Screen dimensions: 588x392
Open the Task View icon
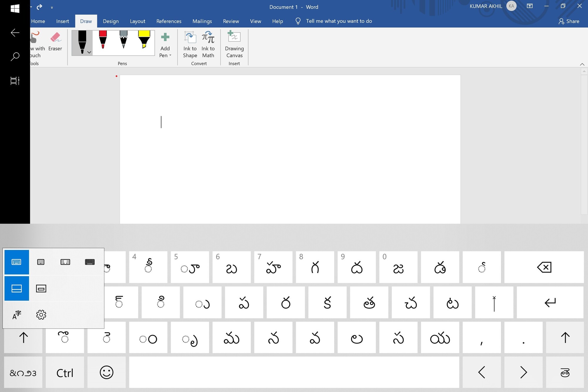15,81
